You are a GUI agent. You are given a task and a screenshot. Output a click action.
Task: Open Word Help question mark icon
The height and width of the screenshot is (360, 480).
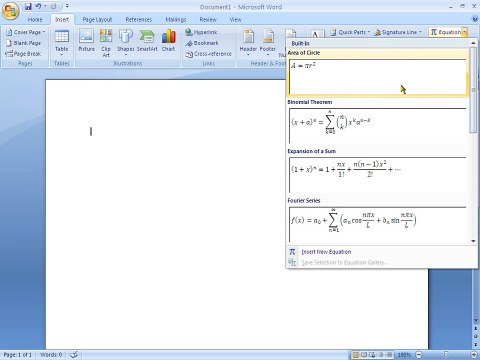(x=475, y=19)
